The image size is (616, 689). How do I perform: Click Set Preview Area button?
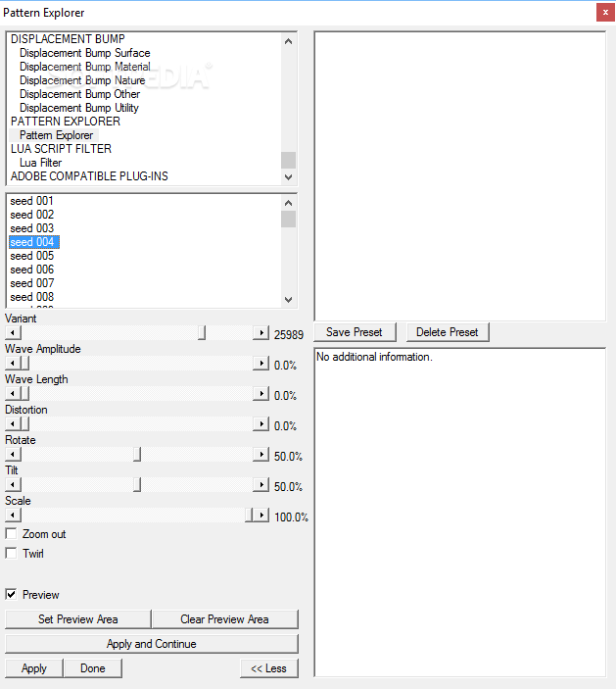click(x=77, y=619)
